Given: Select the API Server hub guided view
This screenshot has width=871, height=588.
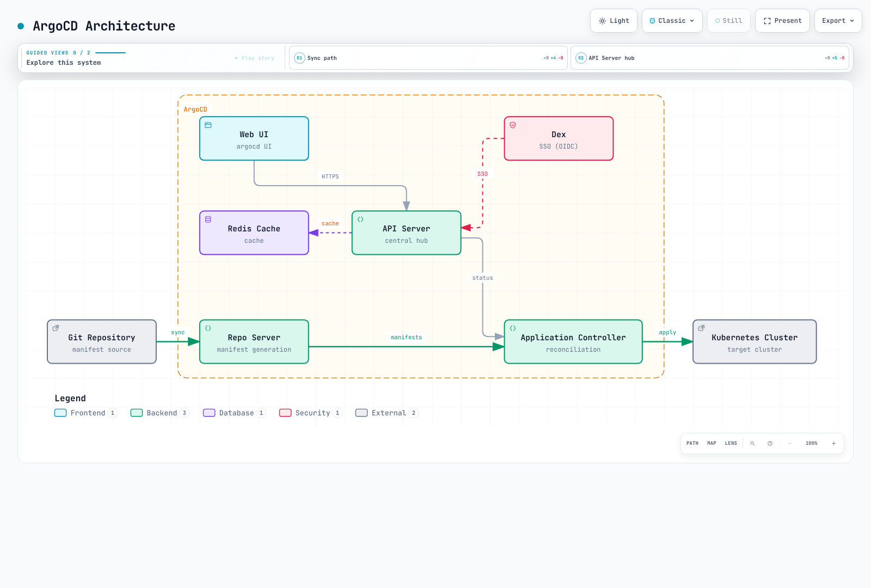Looking at the screenshot, I should tap(710, 58).
